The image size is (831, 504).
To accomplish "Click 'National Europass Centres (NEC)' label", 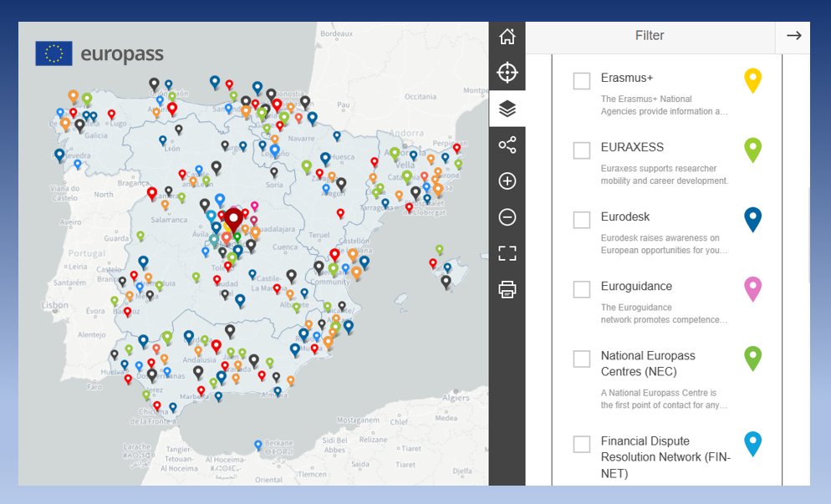I will (648, 364).
